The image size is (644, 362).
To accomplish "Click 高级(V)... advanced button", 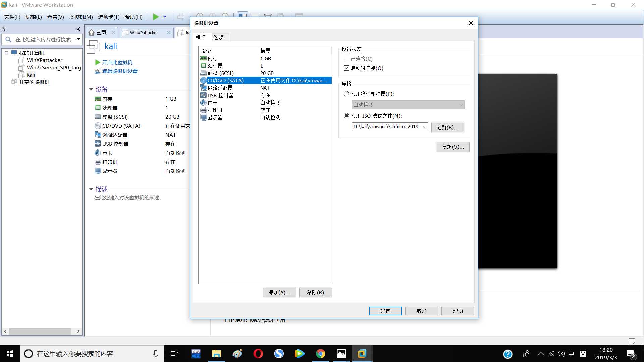I will 453,147.
